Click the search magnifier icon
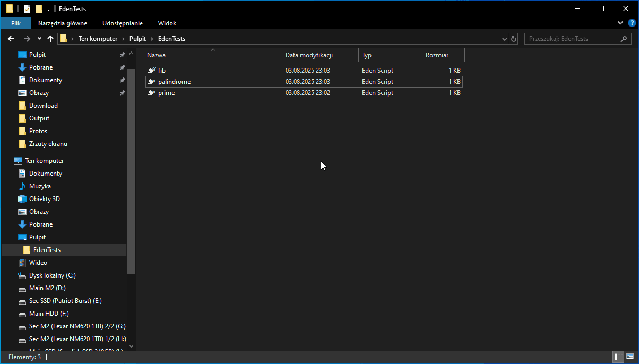This screenshot has width=639, height=364. pyautogui.click(x=624, y=39)
